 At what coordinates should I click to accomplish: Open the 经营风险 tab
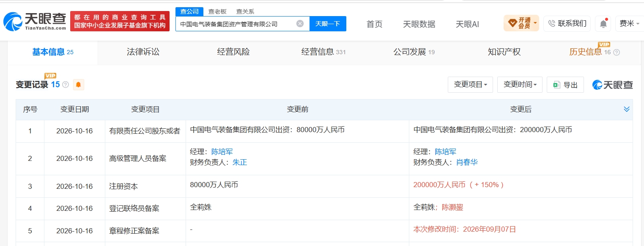233,52
